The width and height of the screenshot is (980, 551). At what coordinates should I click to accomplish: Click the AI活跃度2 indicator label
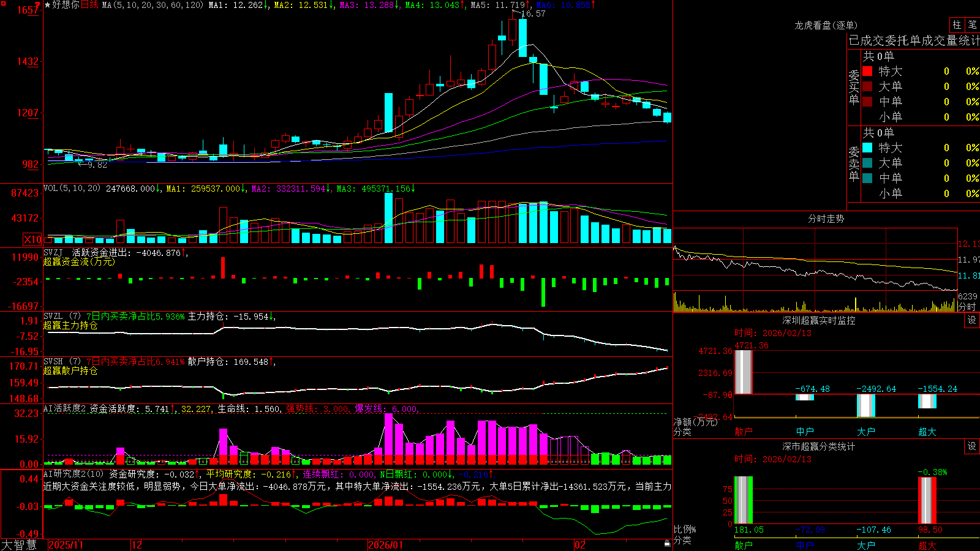point(65,409)
